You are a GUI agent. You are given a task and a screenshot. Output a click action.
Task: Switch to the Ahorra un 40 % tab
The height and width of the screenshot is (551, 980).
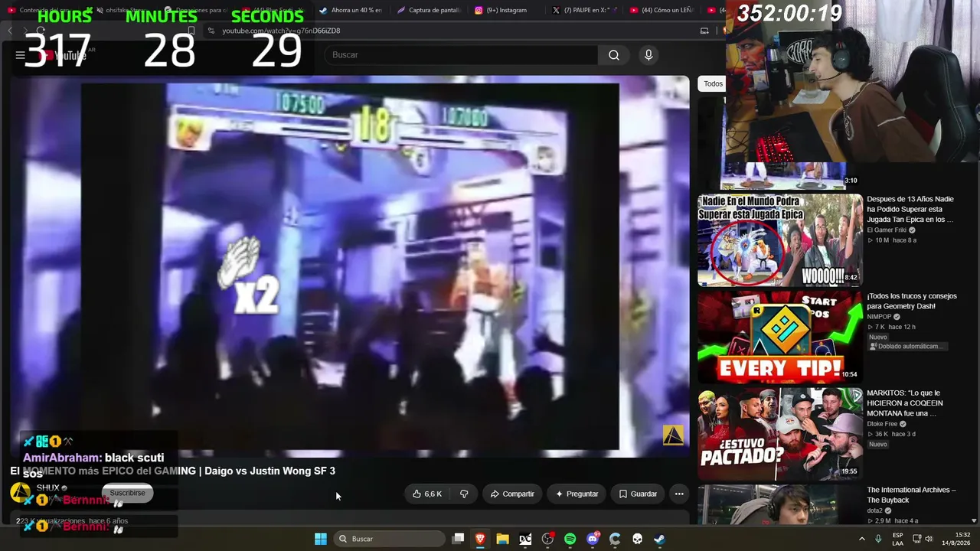[352, 10]
